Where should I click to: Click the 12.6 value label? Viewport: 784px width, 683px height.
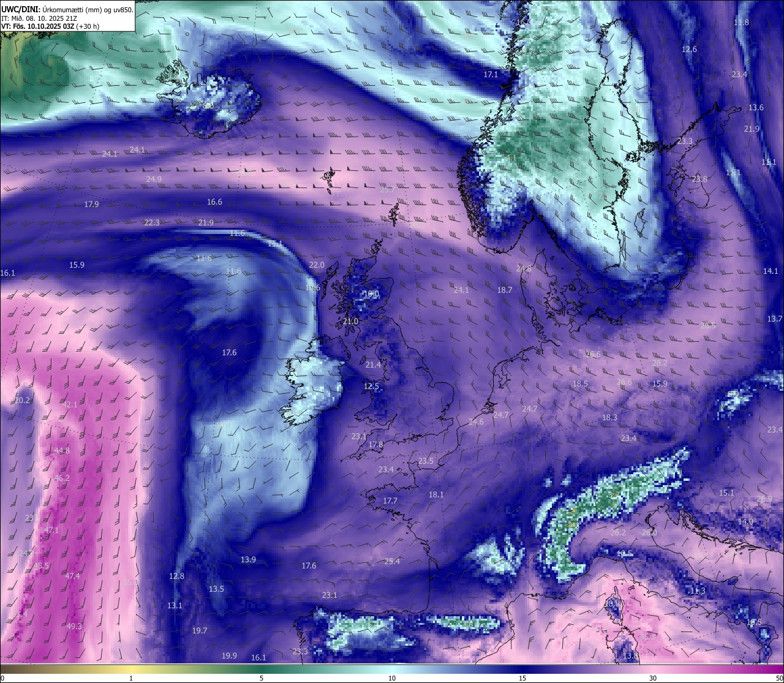[x=689, y=50]
